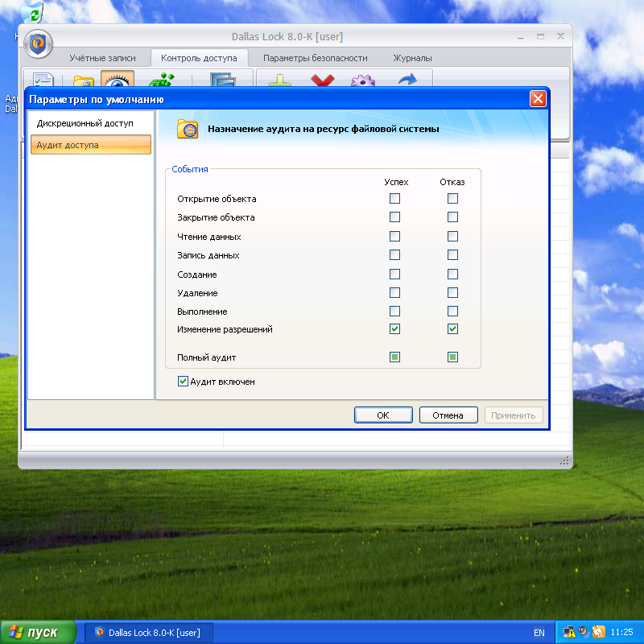Open the orange Dallas Lock tray icon
This screenshot has width=644, height=644.
point(598,632)
